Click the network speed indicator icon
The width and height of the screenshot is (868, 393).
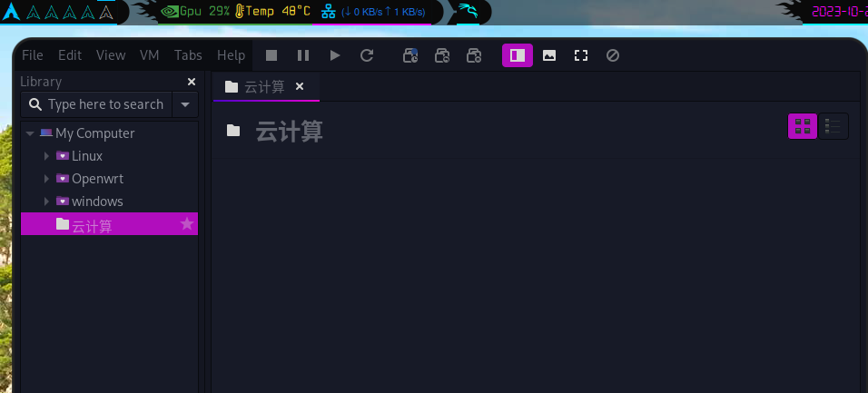click(329, 12)
